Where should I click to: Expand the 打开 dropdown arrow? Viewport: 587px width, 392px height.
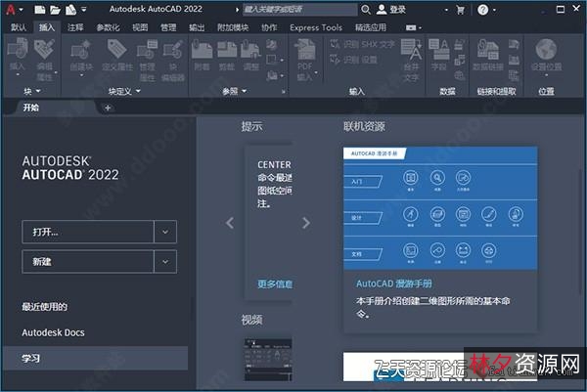pos(165,232)
